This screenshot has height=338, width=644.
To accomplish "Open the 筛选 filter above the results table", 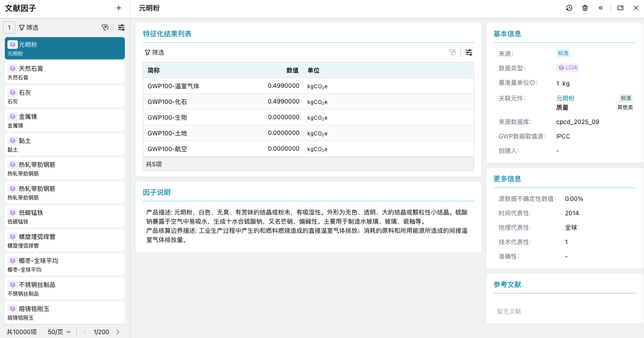I will [x=154, y=52].
